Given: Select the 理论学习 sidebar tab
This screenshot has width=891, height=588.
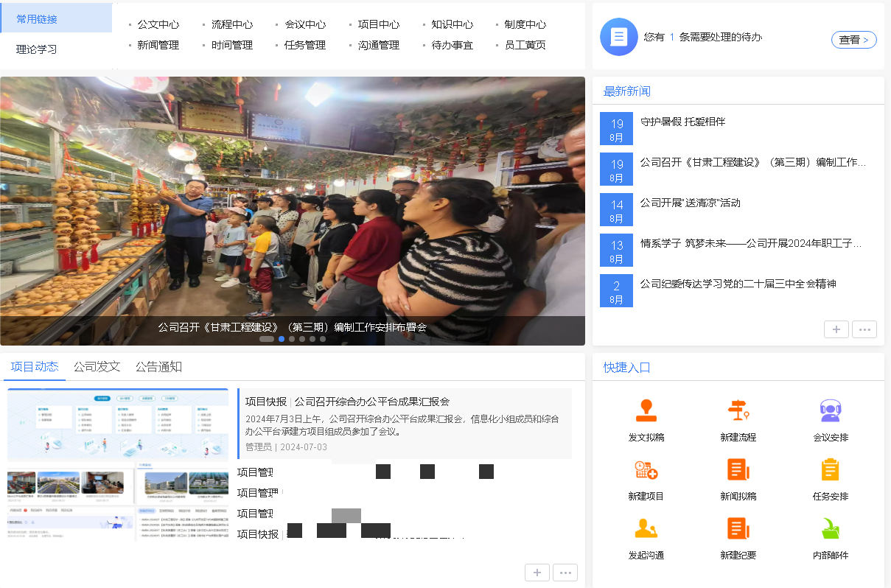Looking at the screenshot, I should pyautogui.click(x=37, y=49).
